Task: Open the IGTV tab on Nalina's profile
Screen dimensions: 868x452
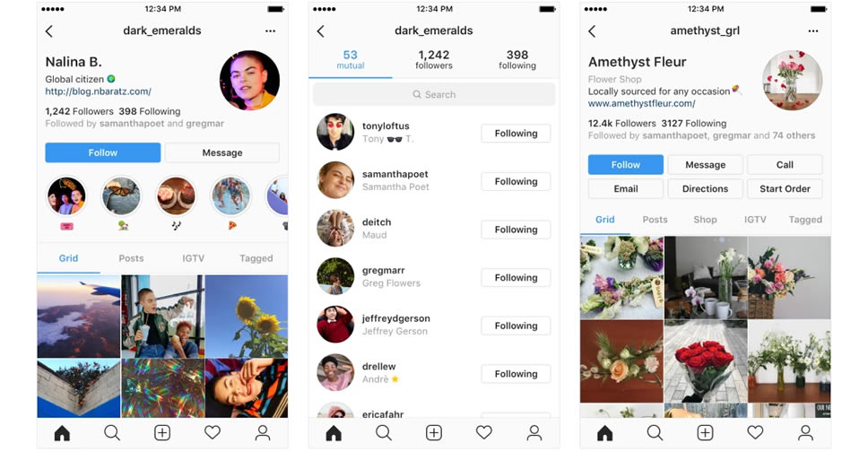Action: click(x=193, y=258)
